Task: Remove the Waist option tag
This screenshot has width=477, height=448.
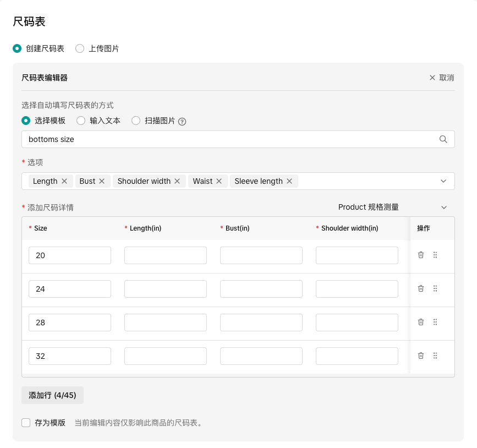Action: point(219,181)
